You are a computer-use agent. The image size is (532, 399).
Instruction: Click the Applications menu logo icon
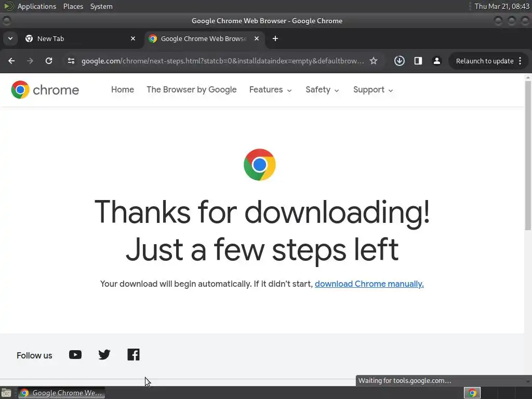8,6
